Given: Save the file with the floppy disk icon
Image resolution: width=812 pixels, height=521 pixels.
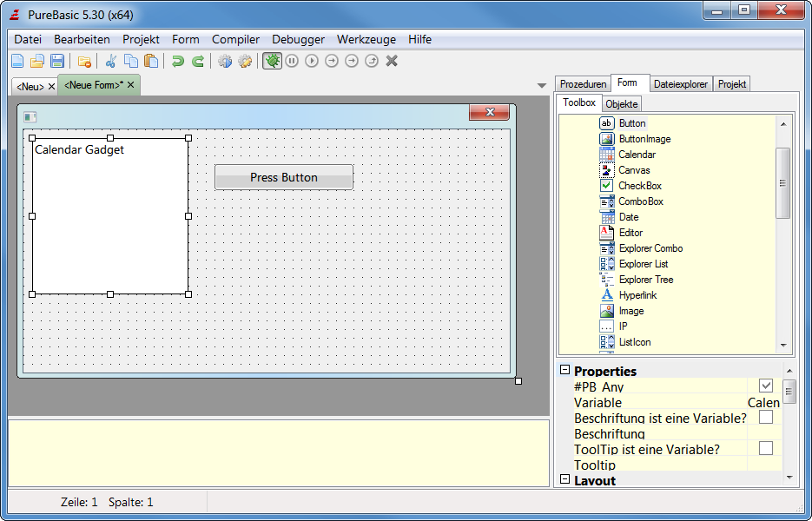Looking at the screenshot, I should click(x=57, y=61).
